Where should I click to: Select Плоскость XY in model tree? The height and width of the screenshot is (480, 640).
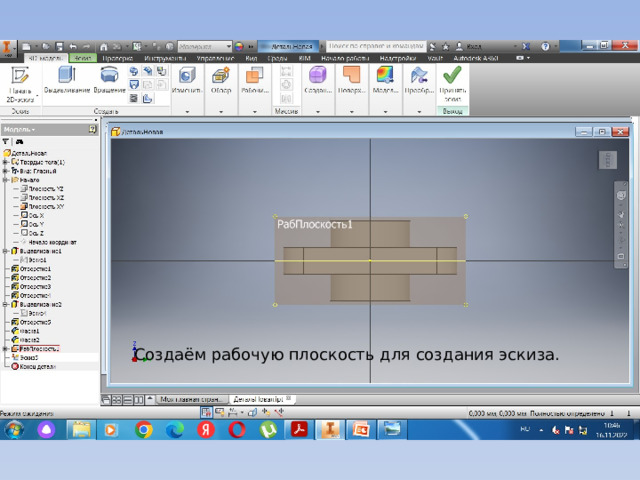[x=42, y=207]
